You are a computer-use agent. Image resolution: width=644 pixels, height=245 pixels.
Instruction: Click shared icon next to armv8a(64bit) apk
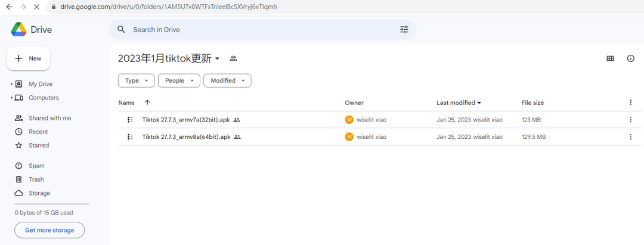pyautogui.click(x=237, y=137)
